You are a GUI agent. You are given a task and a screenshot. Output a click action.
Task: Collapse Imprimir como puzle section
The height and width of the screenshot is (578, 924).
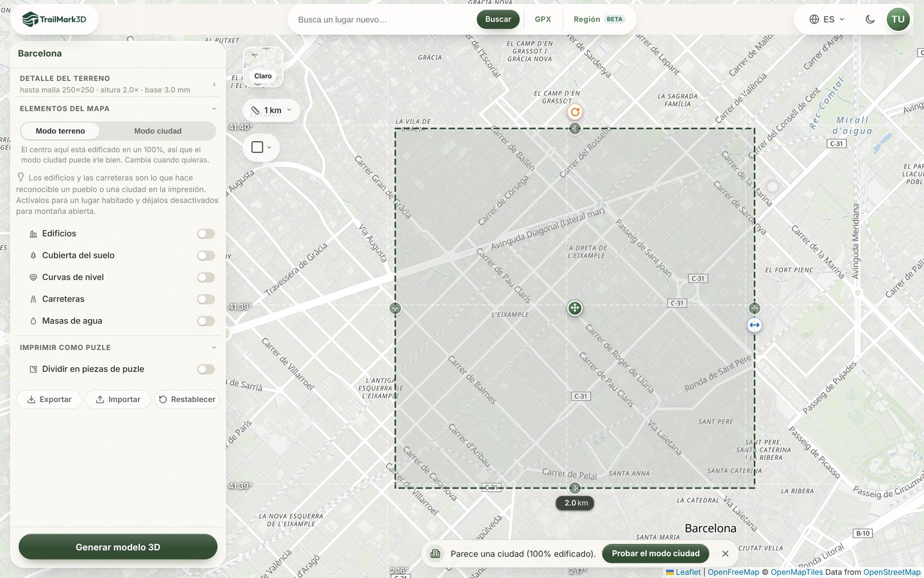118,347
